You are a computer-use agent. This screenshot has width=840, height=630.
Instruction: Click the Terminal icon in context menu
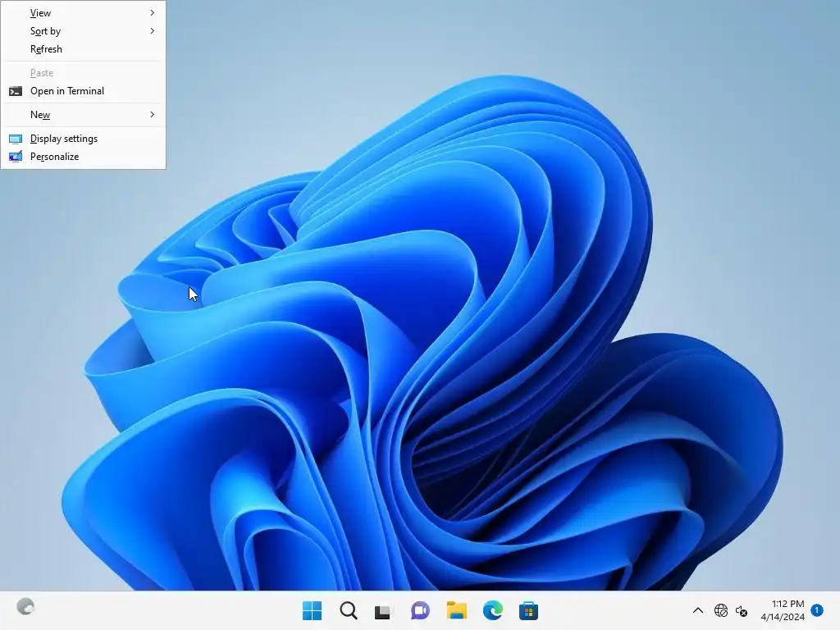pos(16,91)
